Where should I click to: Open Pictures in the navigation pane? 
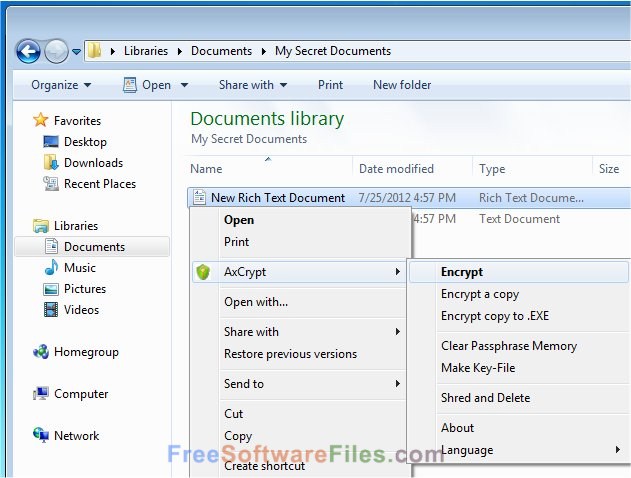coord(85,289)
